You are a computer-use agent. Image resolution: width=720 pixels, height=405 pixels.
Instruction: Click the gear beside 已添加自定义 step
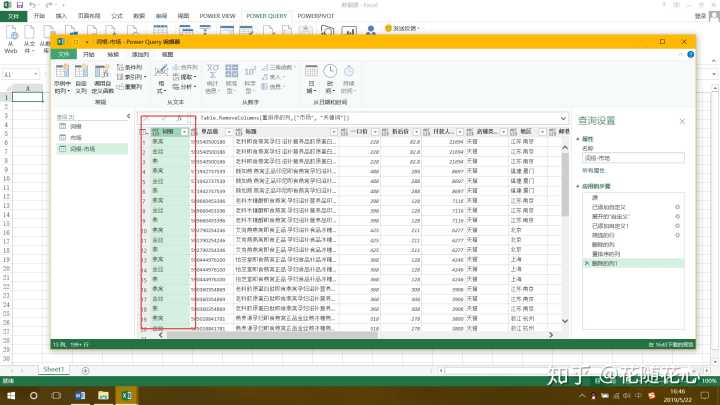pos(677,206)
